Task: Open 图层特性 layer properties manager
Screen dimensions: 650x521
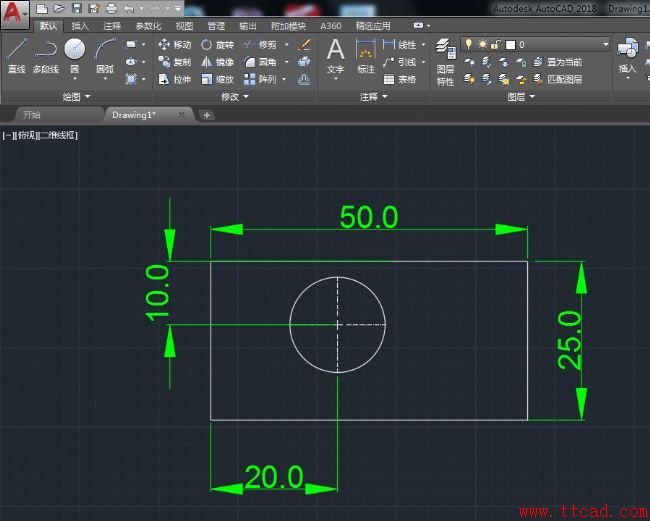Action: point(445,62)
